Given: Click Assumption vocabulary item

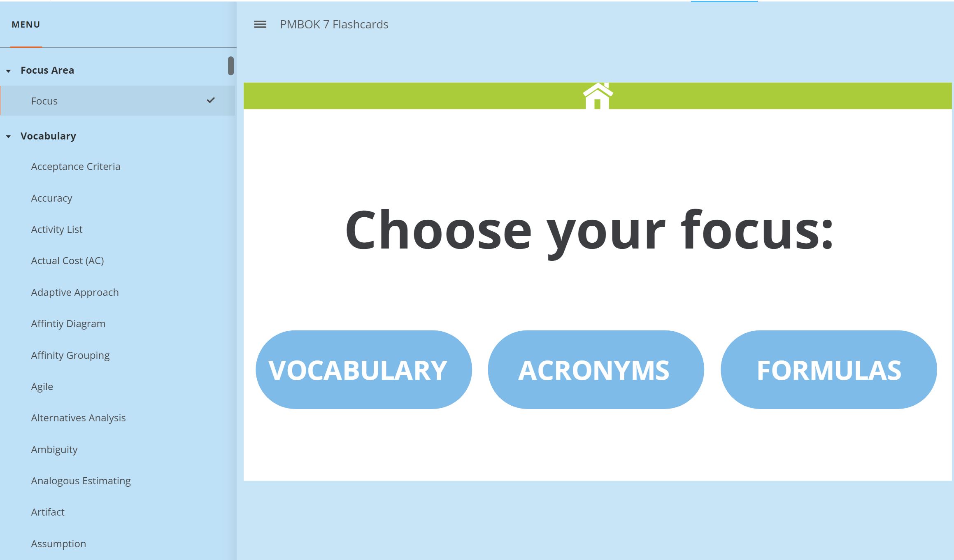Looking at the screenshot, I should click(x=59, y=543).
